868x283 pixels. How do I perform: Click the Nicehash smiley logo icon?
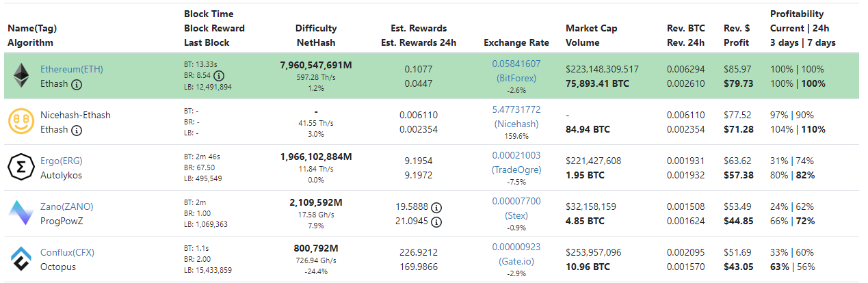pyautogui.click(x=21, y=122)
